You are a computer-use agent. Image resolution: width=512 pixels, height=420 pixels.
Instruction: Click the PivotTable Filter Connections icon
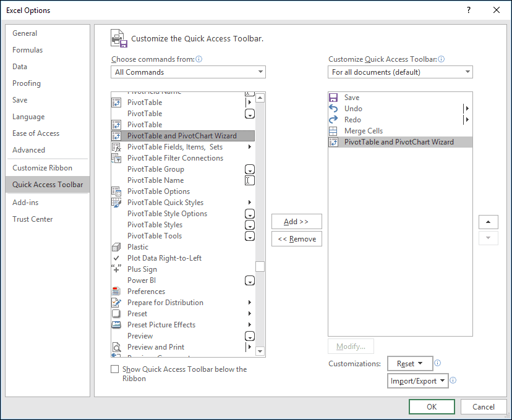tap(116, 158)
